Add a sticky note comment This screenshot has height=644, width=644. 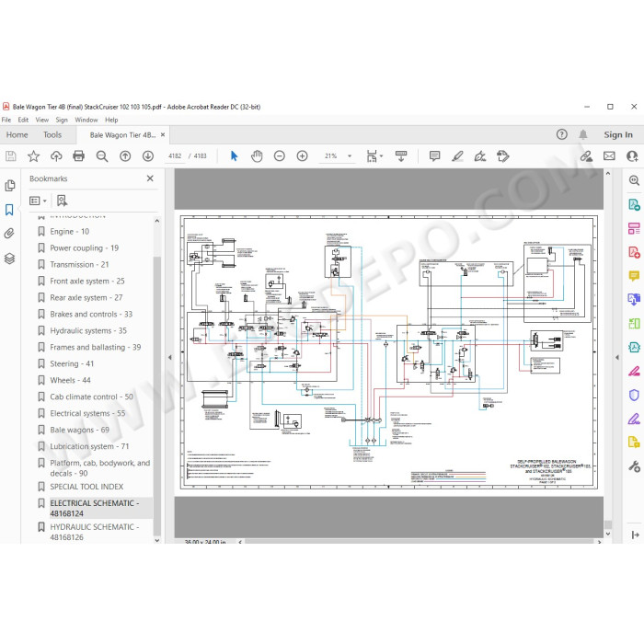(x=434, y=156)
